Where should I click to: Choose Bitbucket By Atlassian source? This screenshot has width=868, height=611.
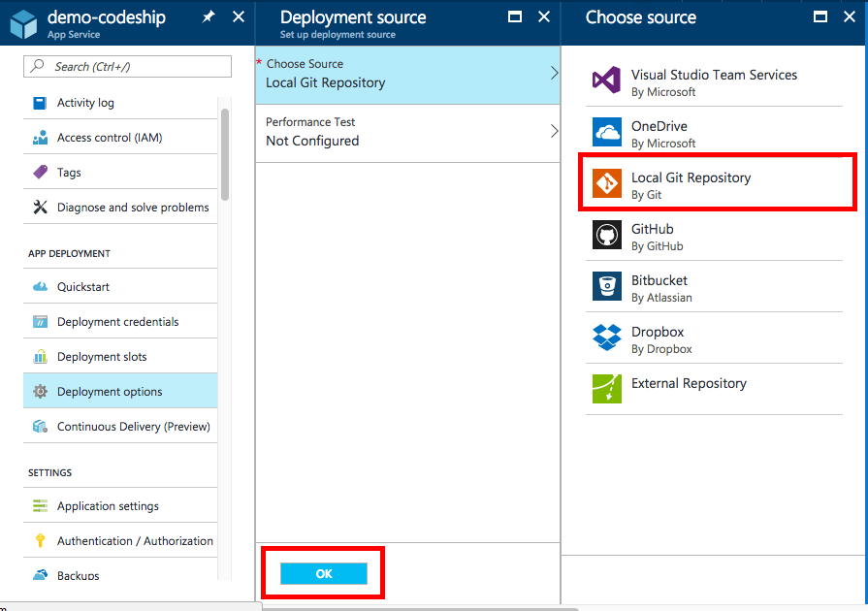(714, 287)
